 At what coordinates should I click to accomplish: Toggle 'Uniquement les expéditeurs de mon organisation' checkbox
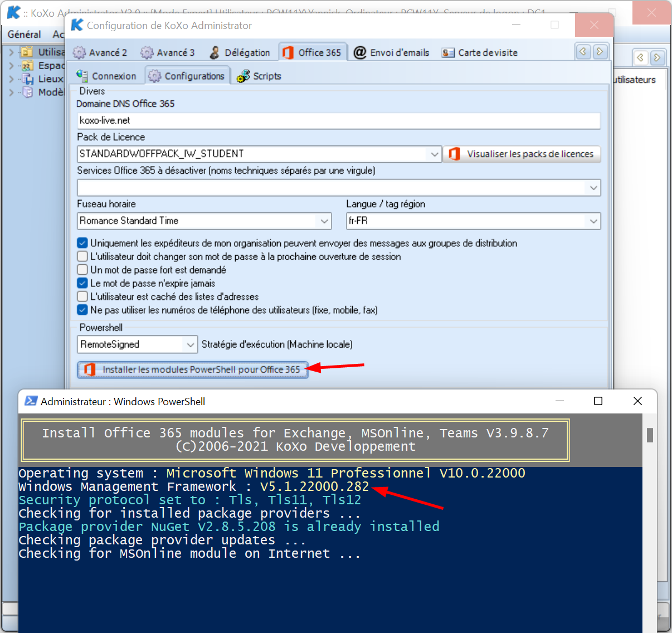point(82,243)
